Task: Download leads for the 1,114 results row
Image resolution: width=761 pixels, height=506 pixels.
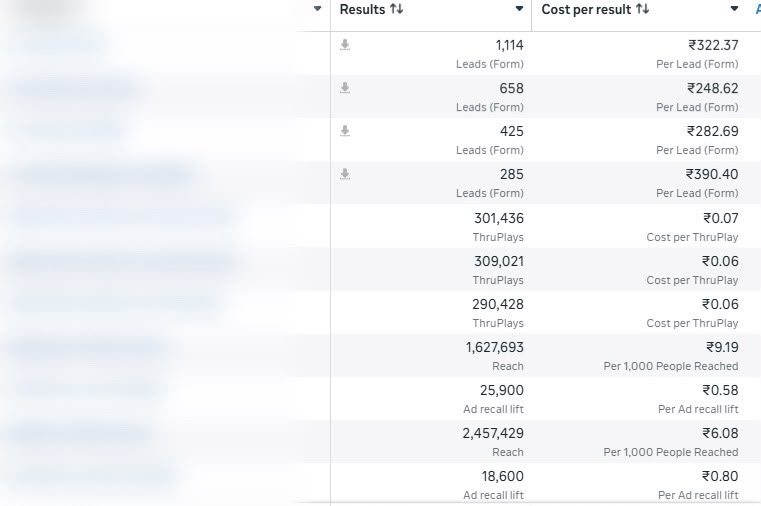Action: tap(345, 45)
